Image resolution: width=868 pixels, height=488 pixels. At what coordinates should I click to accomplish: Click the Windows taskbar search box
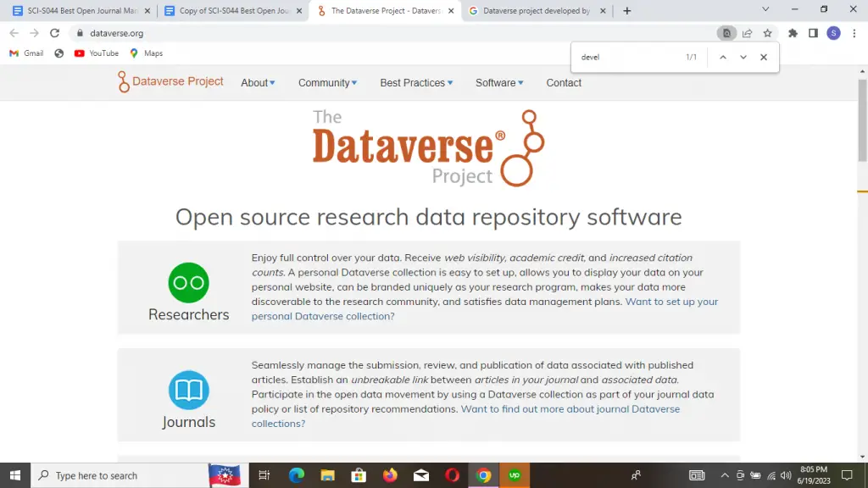[x=119, y=475]
